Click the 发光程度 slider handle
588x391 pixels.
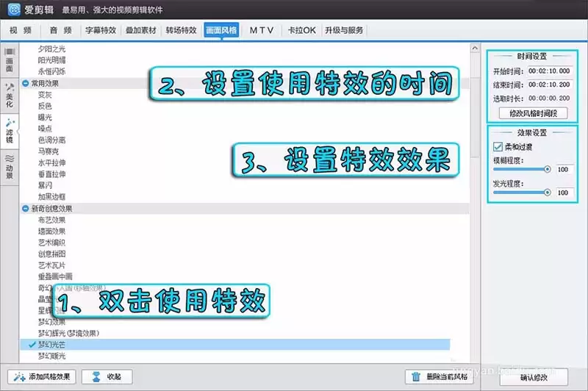547,193
